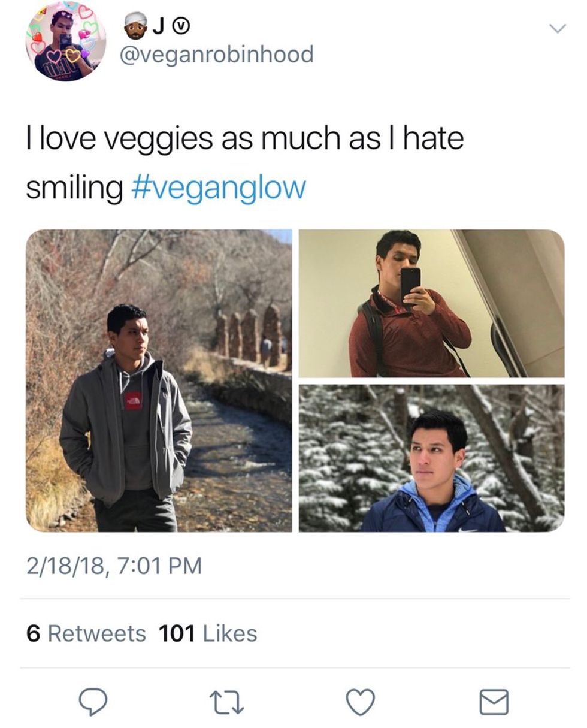
Task: Open the circular profile avatar
Action: [66, 41]
